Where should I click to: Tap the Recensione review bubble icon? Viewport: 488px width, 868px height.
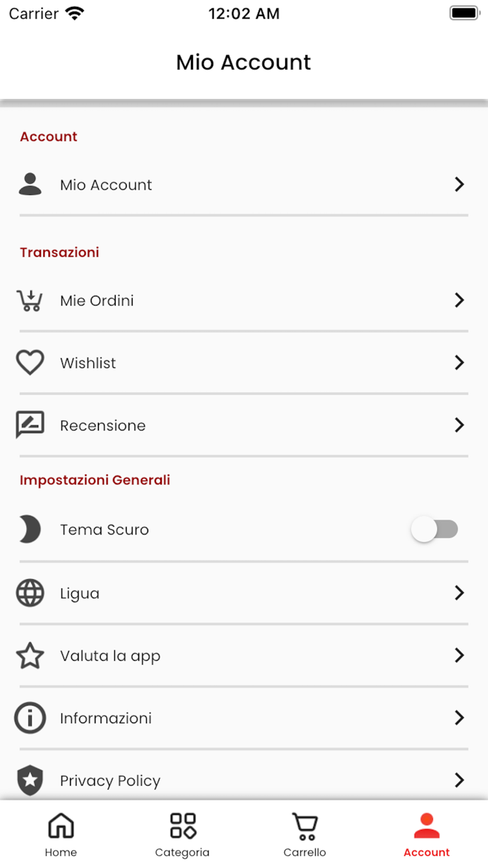coord(30,425)
